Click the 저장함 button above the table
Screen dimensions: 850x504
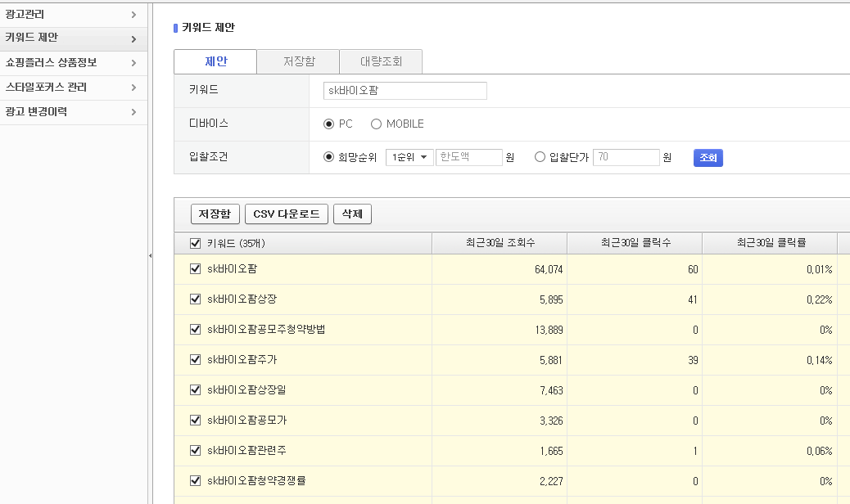click(x=215, y=214)
